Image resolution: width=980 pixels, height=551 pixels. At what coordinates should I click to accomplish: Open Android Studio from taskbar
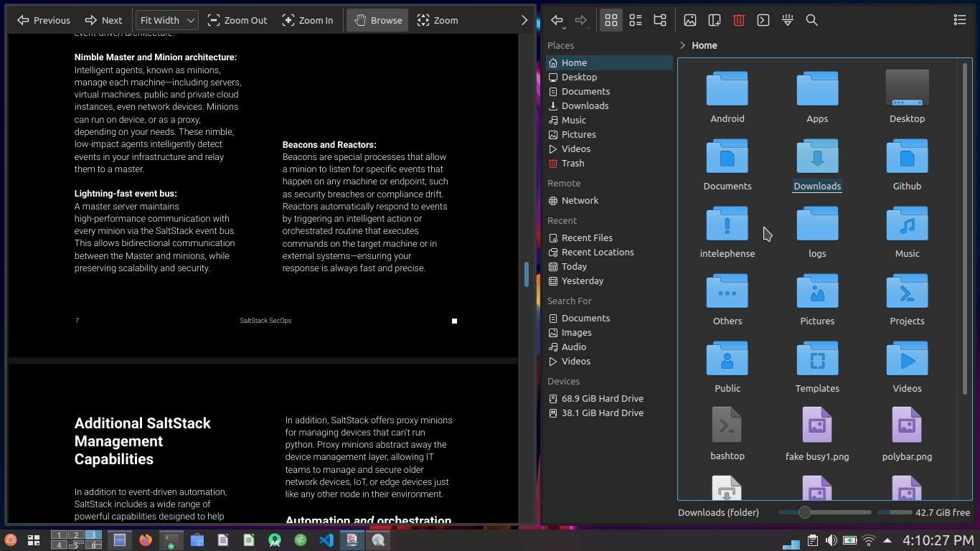tap(275, 540)
